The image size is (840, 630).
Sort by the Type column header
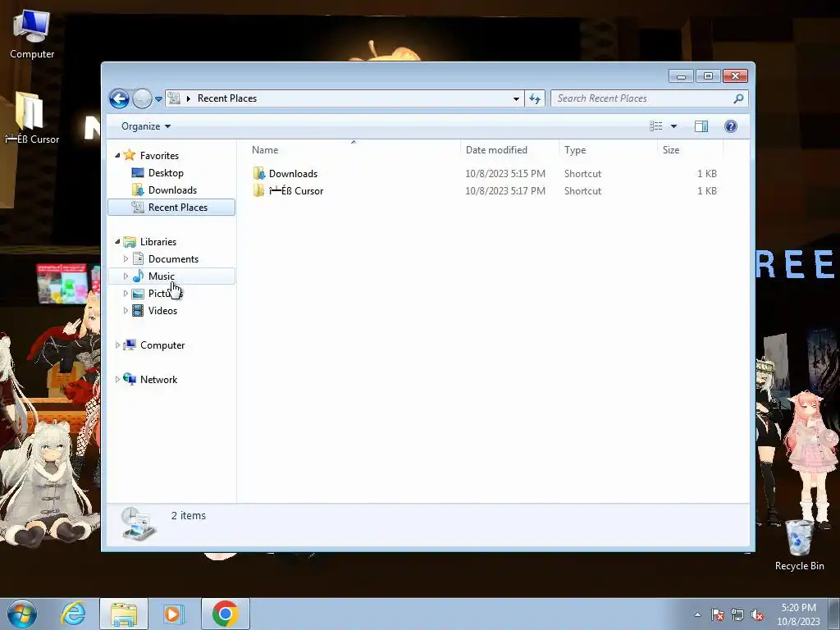pyautogui.click(x=608, y=150)
